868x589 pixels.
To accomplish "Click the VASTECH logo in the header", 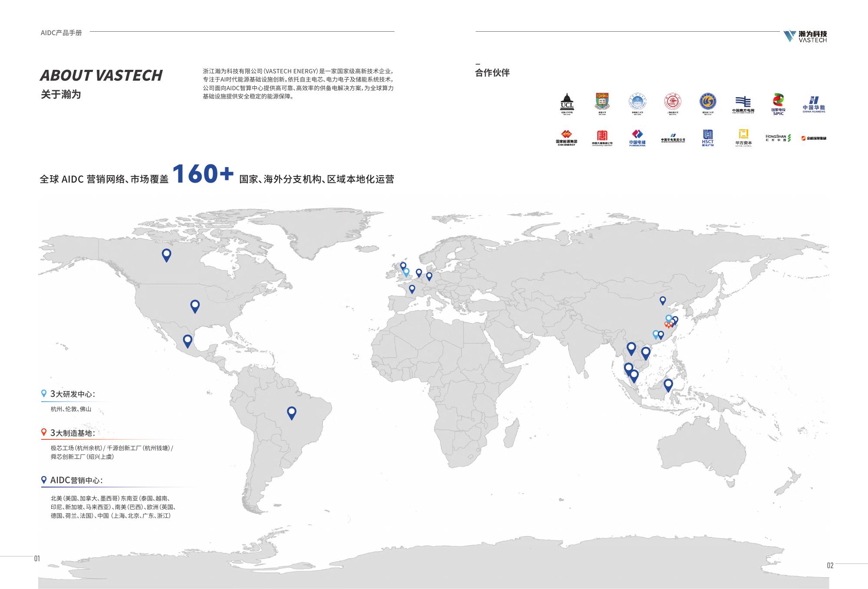I will (x=805, y=36).
